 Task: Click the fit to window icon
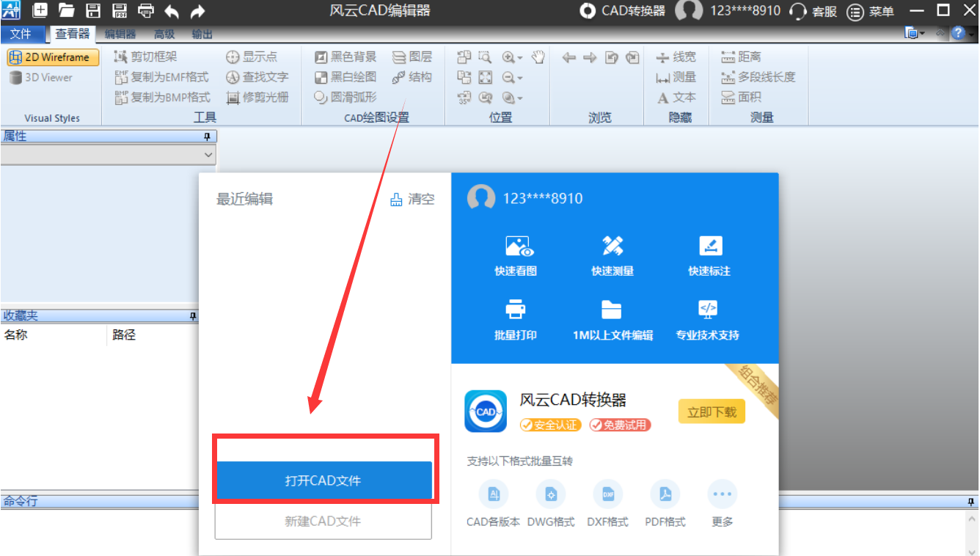point(485,77)
